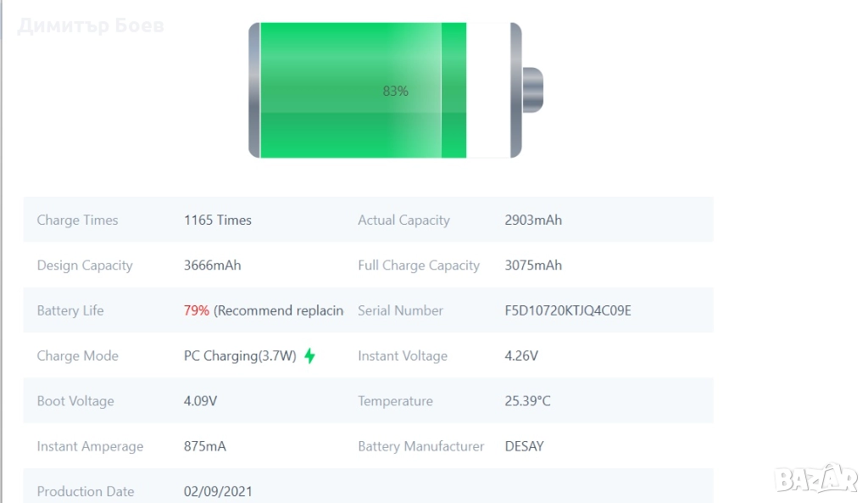Click the battery's grey terminal cap
The width and height of the screenshot is (868, 503).
(x=532, y=90)
